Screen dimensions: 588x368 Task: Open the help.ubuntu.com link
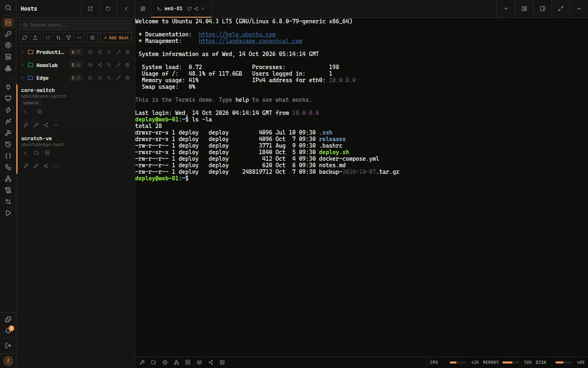click(x=237, y=34)
